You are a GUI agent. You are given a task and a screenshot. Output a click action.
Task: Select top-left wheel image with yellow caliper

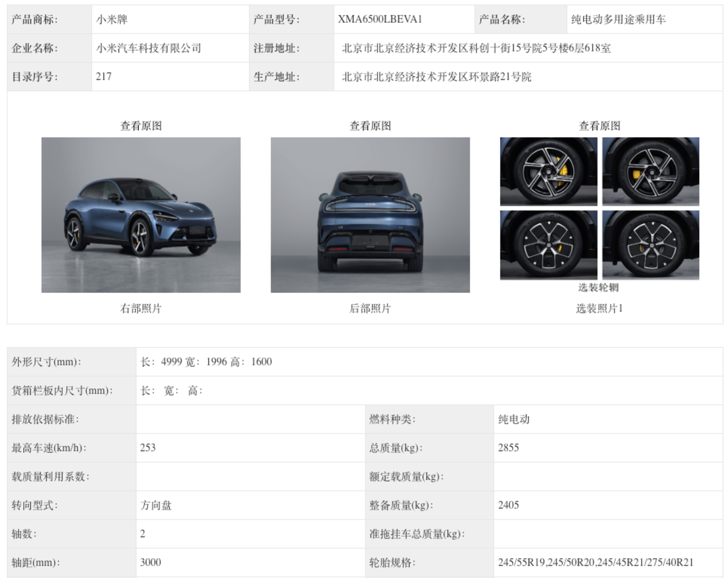pos(549,171)
